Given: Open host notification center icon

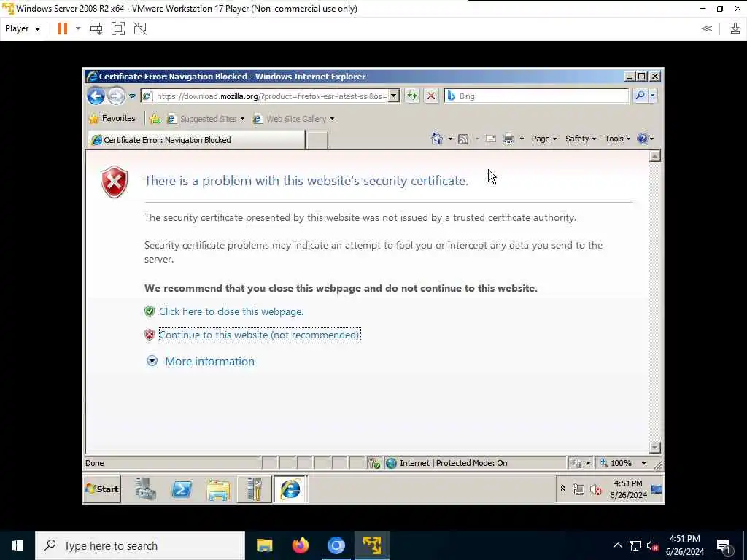Looking at the screenshot, I should (x=724, y=546).
